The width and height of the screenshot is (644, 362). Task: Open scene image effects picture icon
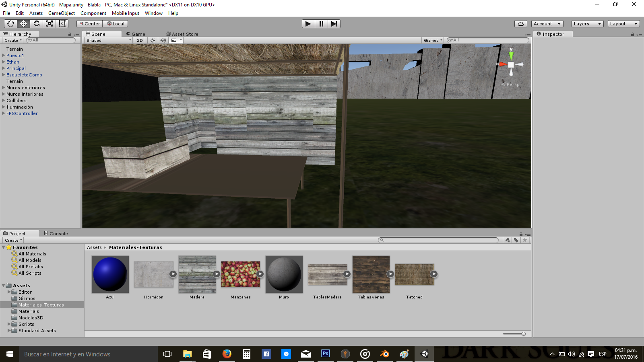click(x=174, y=40)
